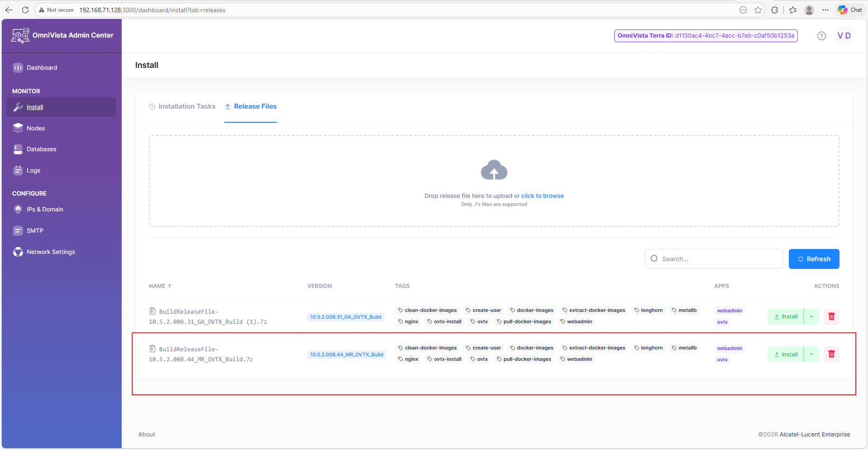Install the 10.5.2.008.44_MR build
The width and height of the screenshot is (868, 450).
coord(786,354)
